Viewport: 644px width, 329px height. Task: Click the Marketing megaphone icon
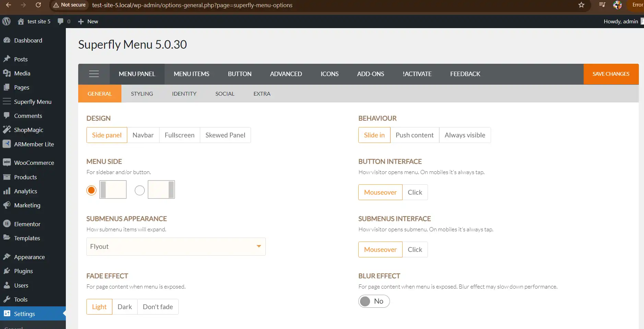pyautogui.click(x=7, y=205)
